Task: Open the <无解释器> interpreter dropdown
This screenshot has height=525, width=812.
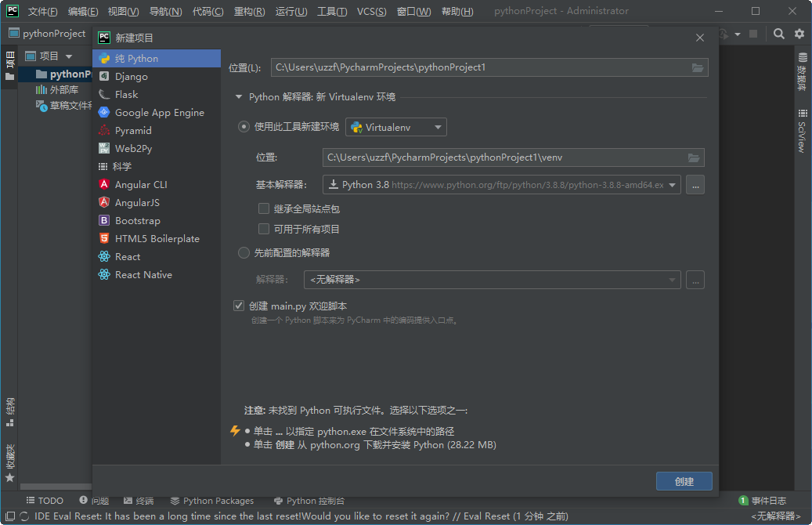Action: point(492,280)
